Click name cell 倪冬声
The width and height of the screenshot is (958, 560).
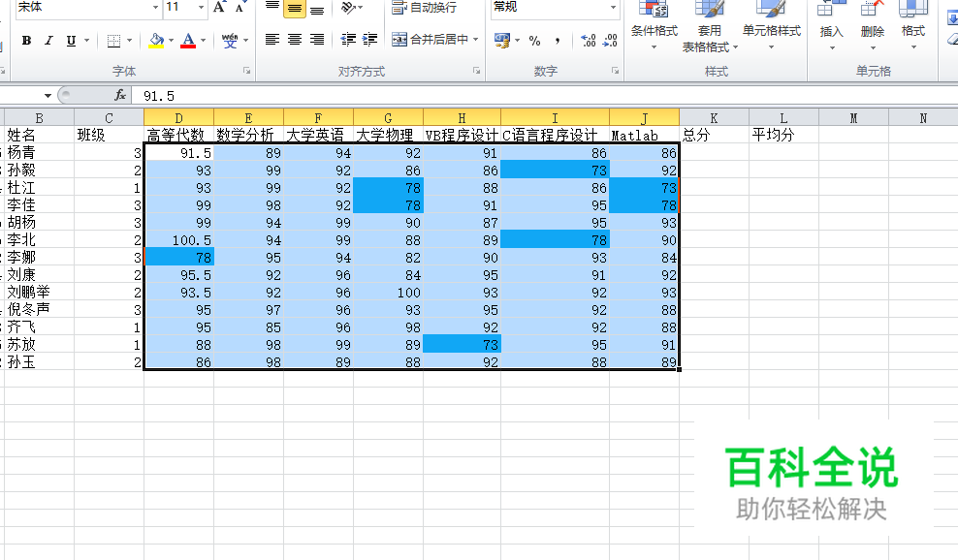click(39, 310)
